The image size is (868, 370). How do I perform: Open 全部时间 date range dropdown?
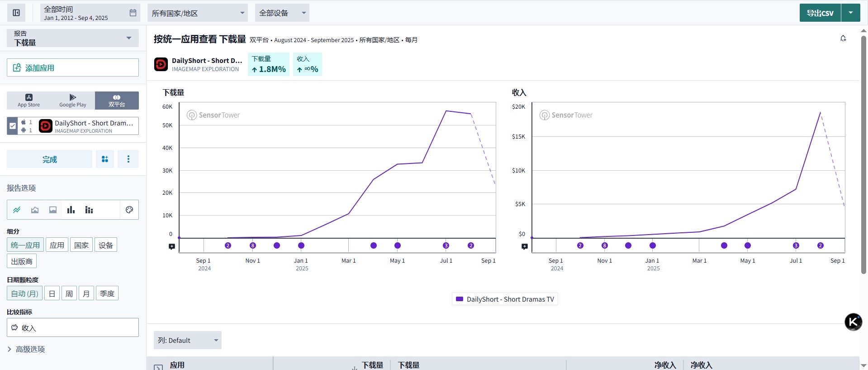coord(90,13)
